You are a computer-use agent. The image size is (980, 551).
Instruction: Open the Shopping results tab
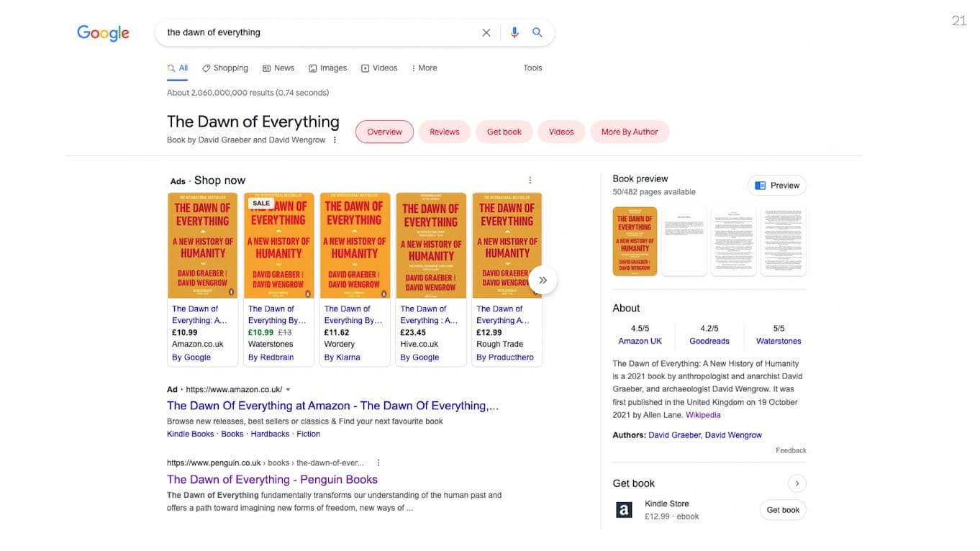point(224,68)
